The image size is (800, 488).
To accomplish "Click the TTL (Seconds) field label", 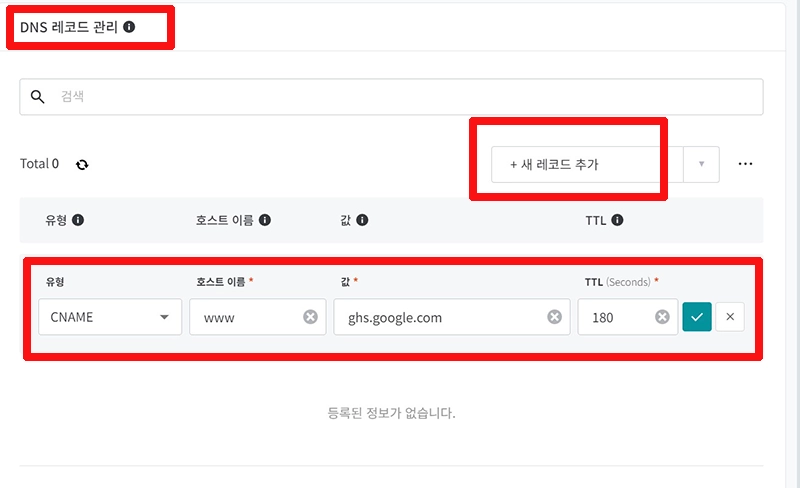I will [x=618, y=282].
